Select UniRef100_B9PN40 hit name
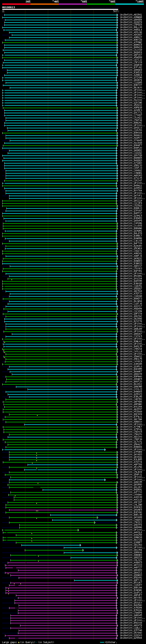Screen dimensions: 146x644 click(x=131, y=376)
